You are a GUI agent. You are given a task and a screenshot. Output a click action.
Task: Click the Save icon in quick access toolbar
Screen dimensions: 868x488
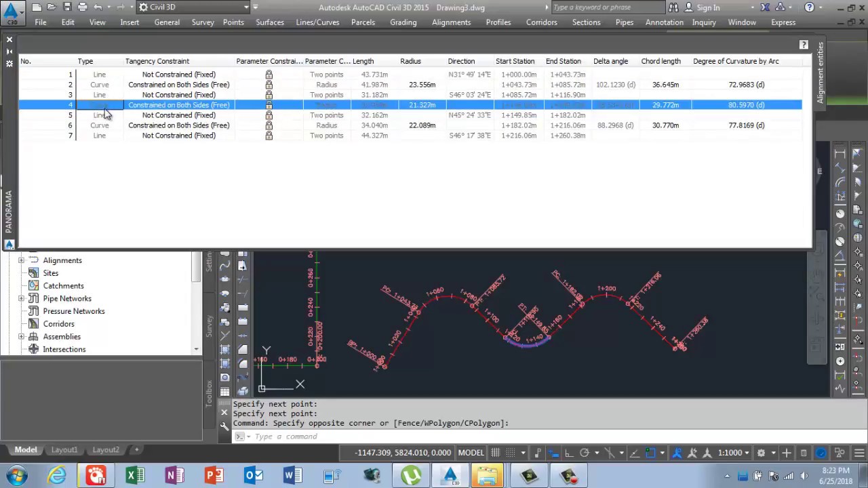pyautogui.click(x=67, y=7)
